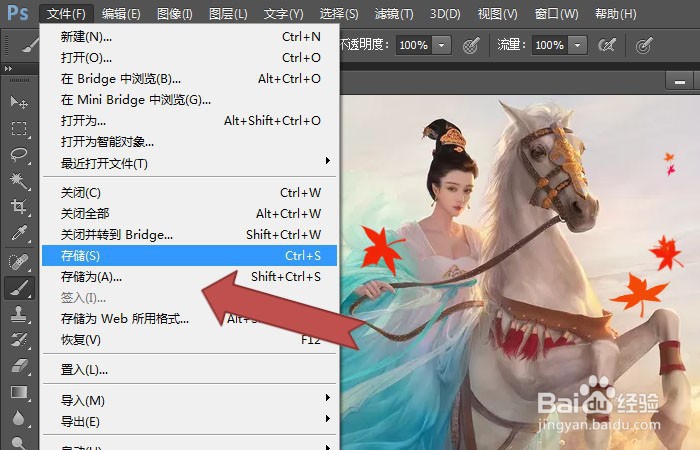Expand the Export (导出) submenu
Viewport: 700px width, 450px height.
tap(328, 419)
